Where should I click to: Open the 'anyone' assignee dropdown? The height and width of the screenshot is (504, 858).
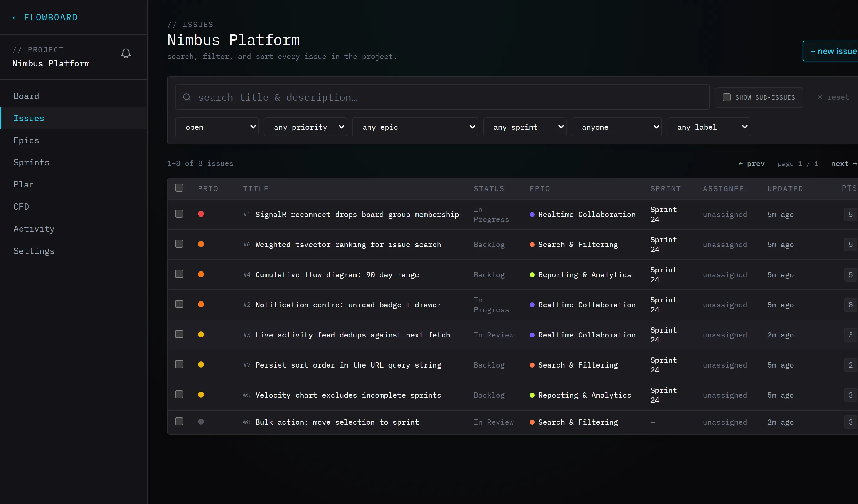click(616, 127)
